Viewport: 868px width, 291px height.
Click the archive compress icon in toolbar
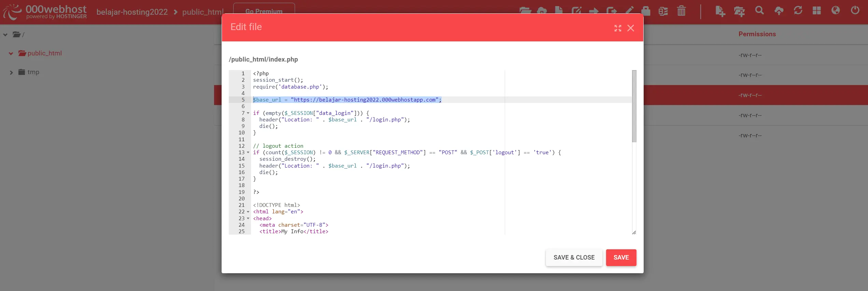(x=663, y=11)
